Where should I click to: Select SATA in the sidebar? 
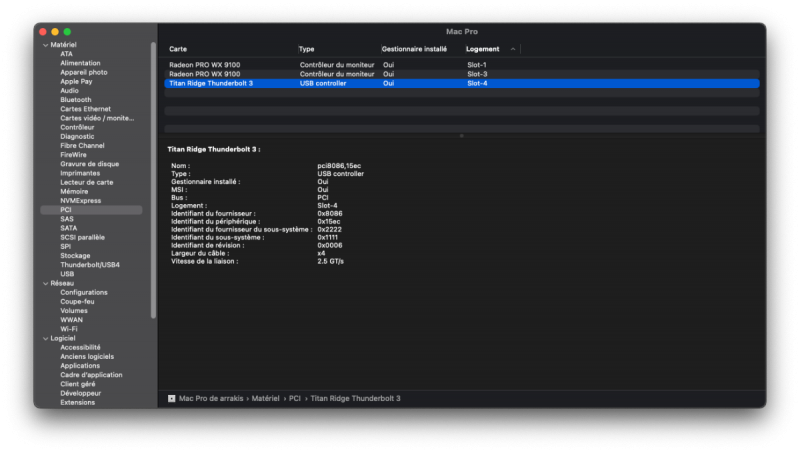[x=68, y=229]
